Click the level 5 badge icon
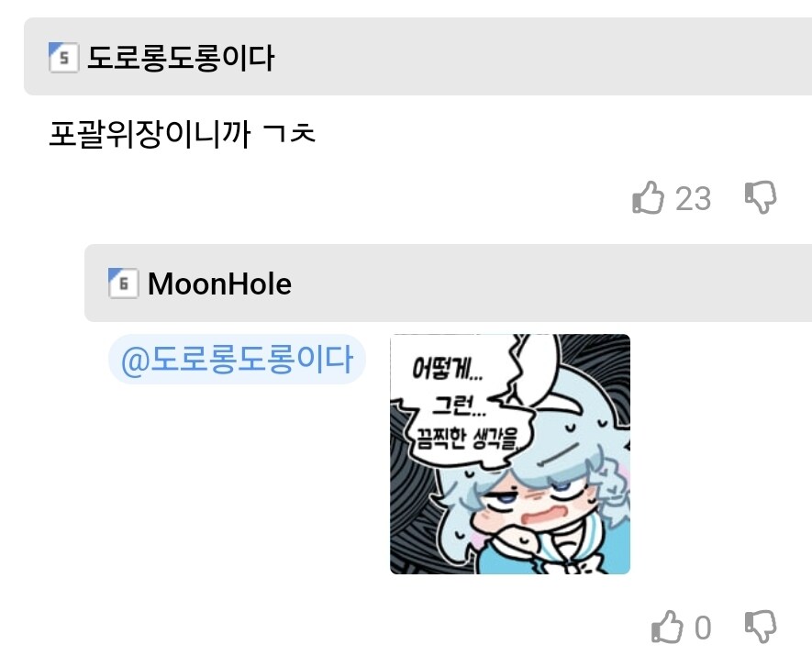812x667 pixels. click(63, 57)
